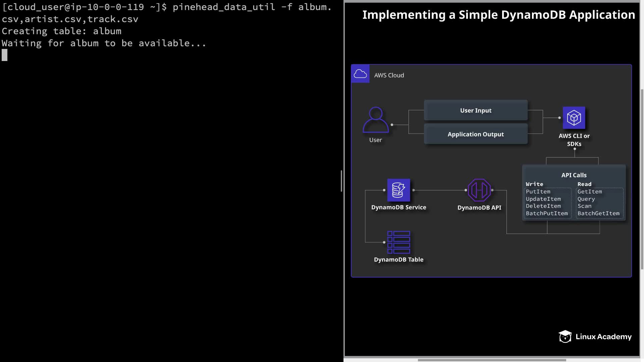This screenshot has width=644, height=362.
Task: Select PutItem in the Write list
Action: tap(538, 192)
